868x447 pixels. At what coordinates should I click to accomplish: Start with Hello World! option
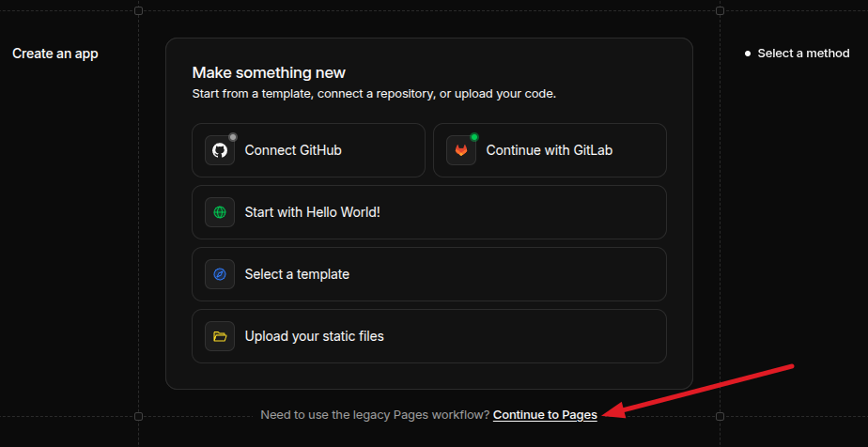[x=429, y=212]
